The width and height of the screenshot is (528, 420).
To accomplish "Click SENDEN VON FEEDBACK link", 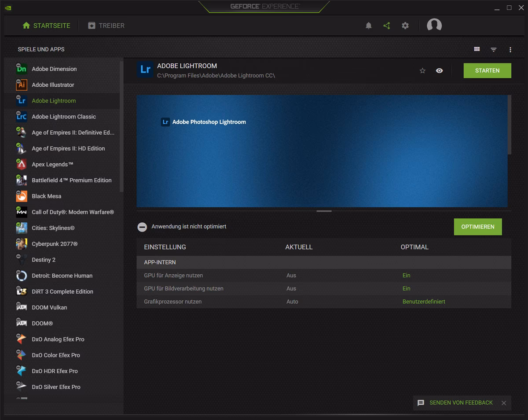I will (461, 403).
